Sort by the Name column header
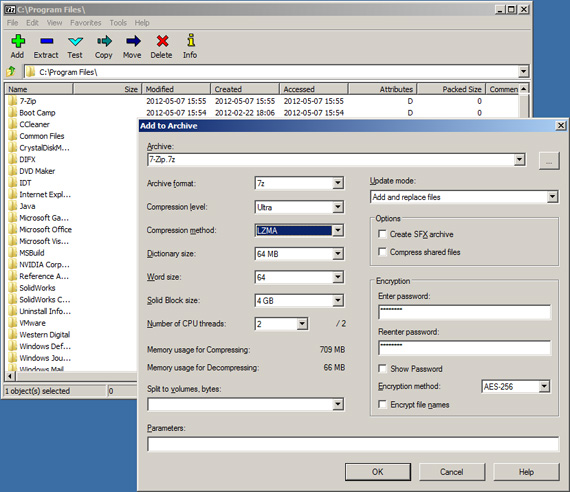 [x=39, y=89]
